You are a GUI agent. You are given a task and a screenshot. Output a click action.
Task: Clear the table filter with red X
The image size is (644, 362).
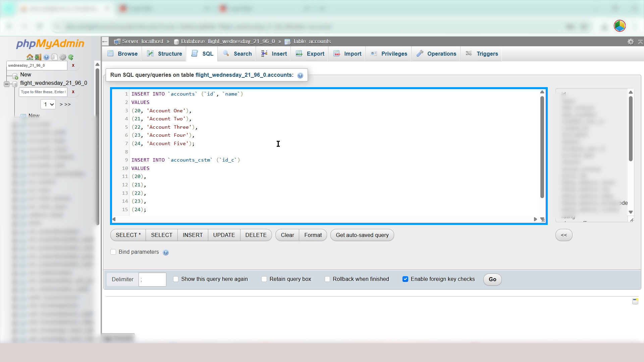[x=73, y=92]
